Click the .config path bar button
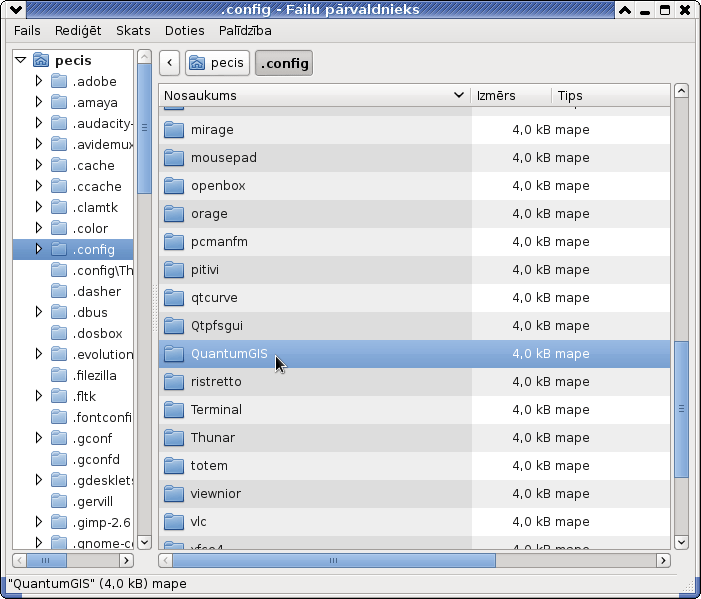The height and width of the screenshot is (599, 701). tap(284, 63)
